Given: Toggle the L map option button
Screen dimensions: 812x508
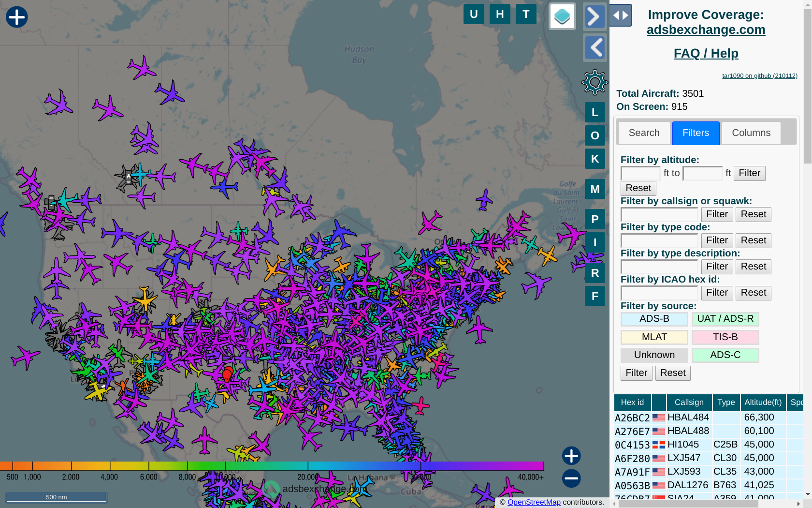Looking at the screenshot, I should pos(595,112).
